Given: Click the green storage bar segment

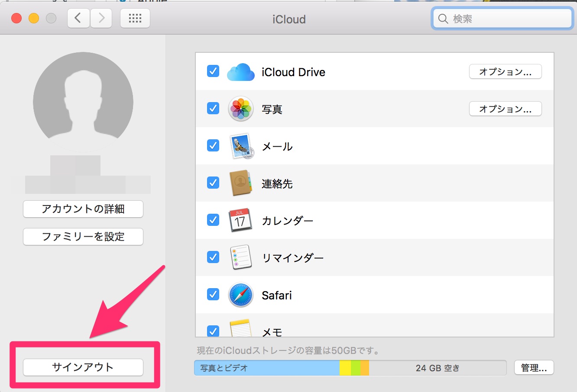Looking at the screenshot, I should 356,368.
